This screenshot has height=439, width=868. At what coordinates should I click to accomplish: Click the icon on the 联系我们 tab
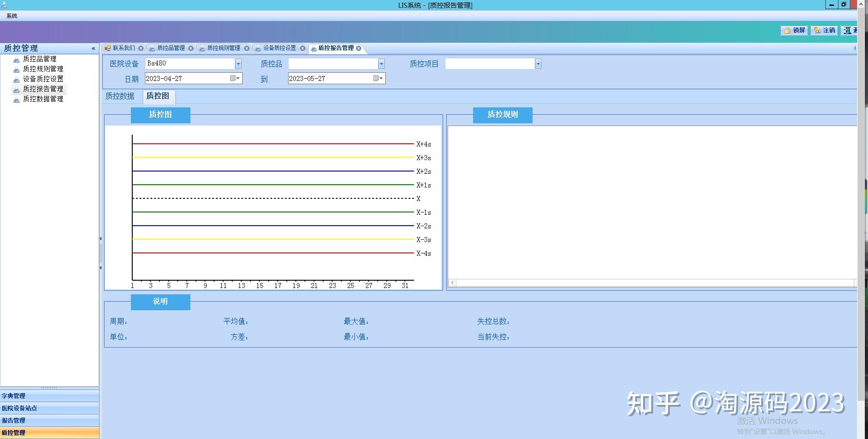tap(108, 48)
